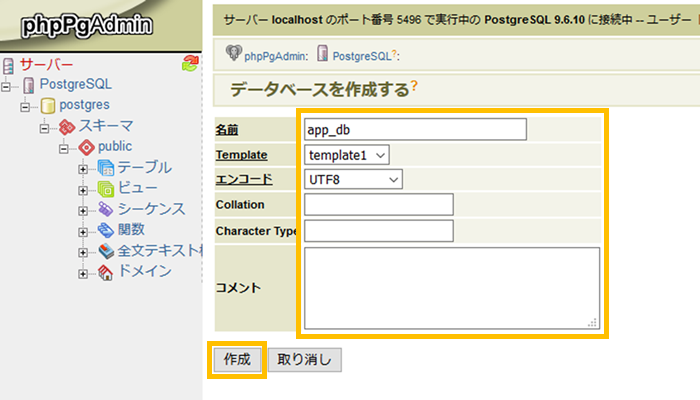The image size is (700, 400).
Task: Click the ビュー view icon
Action: click(105, 189)
